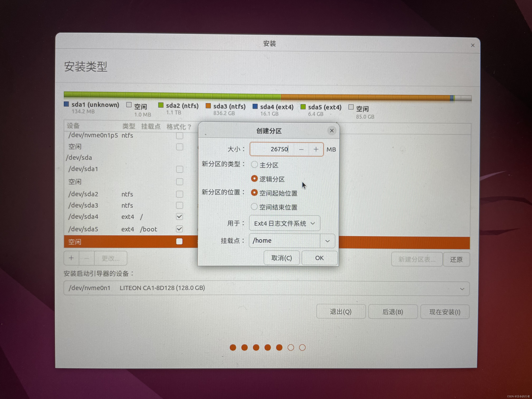The height and width of the screenshot is (399, 532).
Task: Click the plus icon to increase partition size
Action: pyautogui.click(x=316, y=149)
